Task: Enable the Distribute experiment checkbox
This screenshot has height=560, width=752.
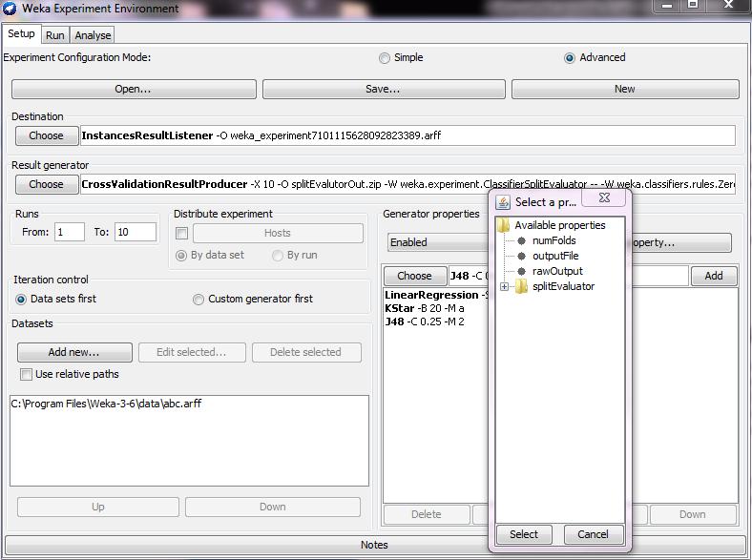Action: coord(181,234)
